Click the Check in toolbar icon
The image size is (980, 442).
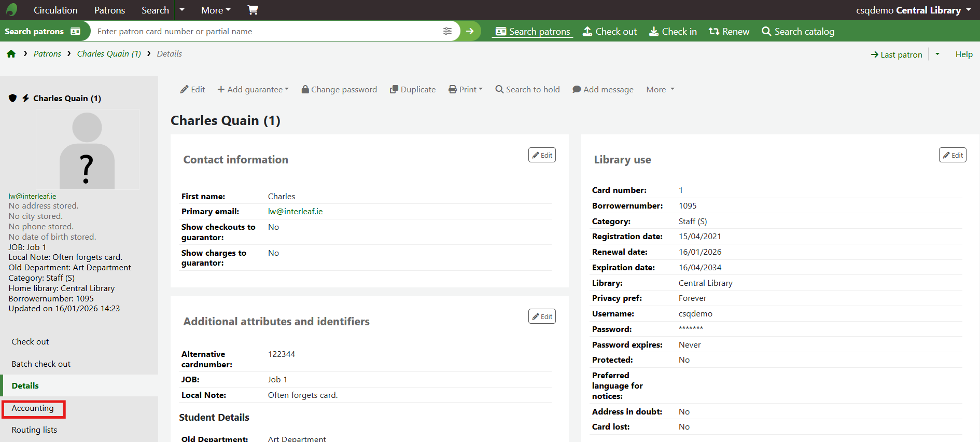coord(654,31)
